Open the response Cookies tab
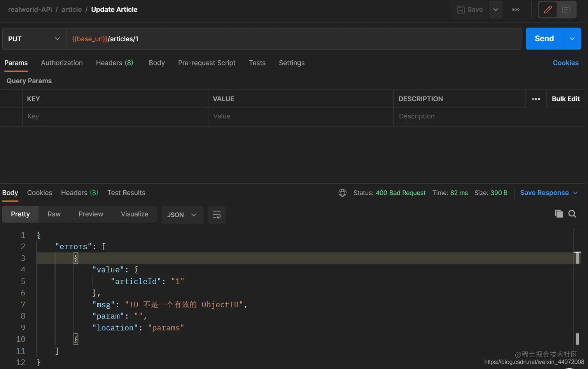 (x=40, y=193)
